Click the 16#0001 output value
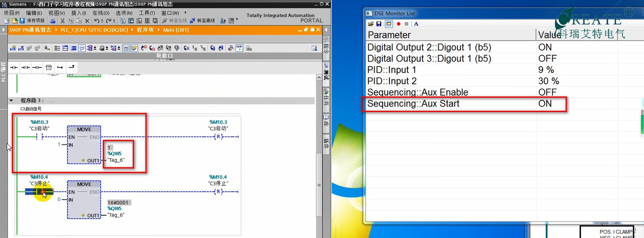644x238 pixels. pos(119,203)
